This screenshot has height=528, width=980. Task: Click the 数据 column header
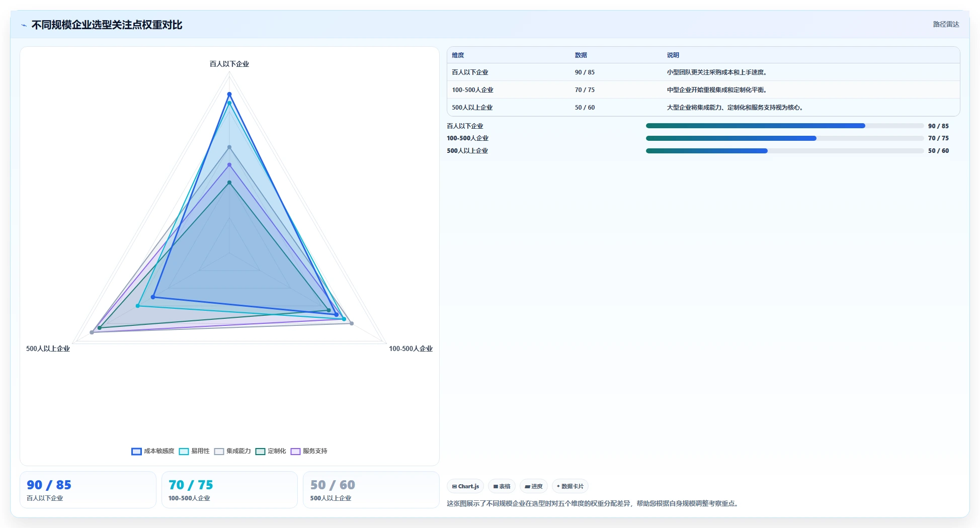click(581, 55)
